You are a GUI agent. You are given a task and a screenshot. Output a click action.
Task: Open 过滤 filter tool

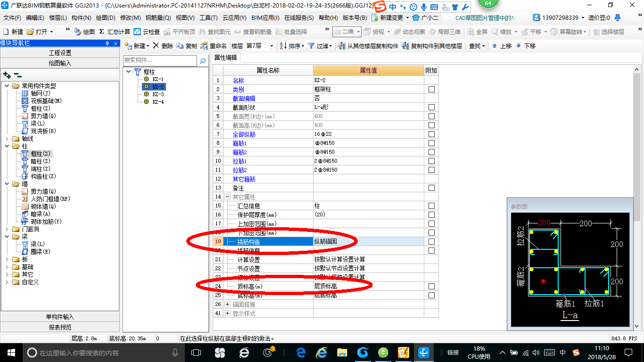point(320,46)
